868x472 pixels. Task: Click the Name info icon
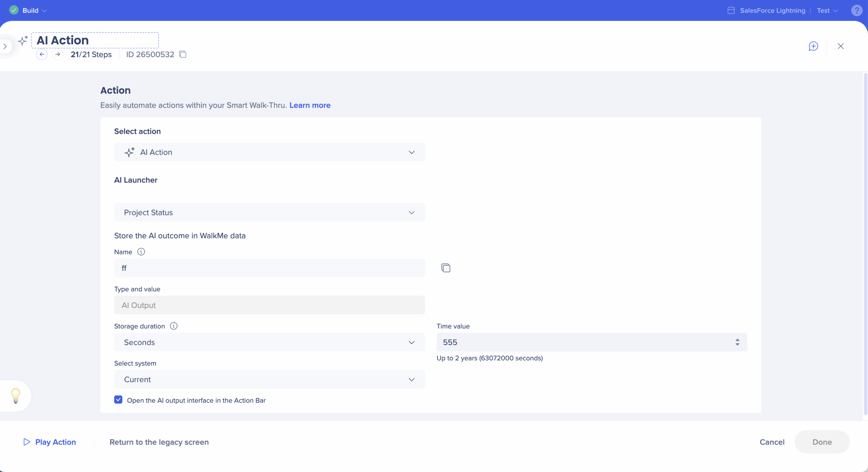pyautogui.click(x=141, y=252)
